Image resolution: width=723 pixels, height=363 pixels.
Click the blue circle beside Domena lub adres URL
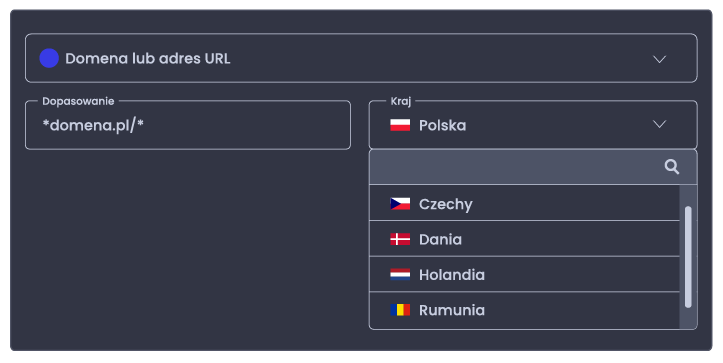point(49,58)
